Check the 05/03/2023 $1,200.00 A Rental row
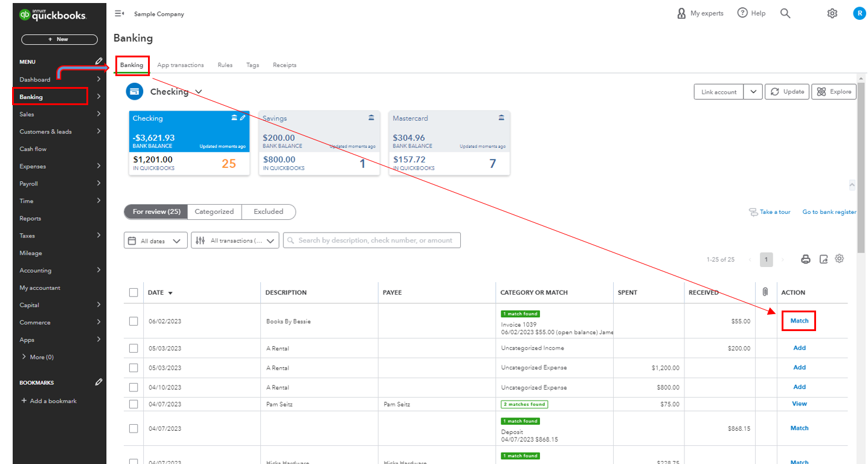Screen dimensions: 868x464 click(133, 367)
